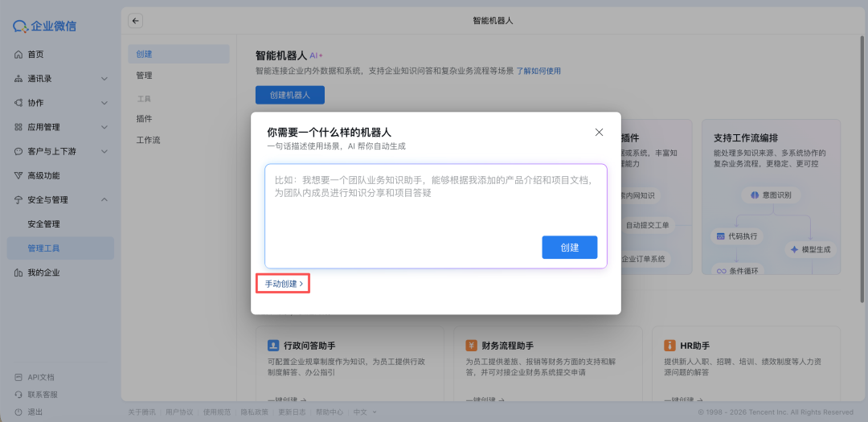
Task: Click the 自动提交工单 tag
Action: coord(648,225)
